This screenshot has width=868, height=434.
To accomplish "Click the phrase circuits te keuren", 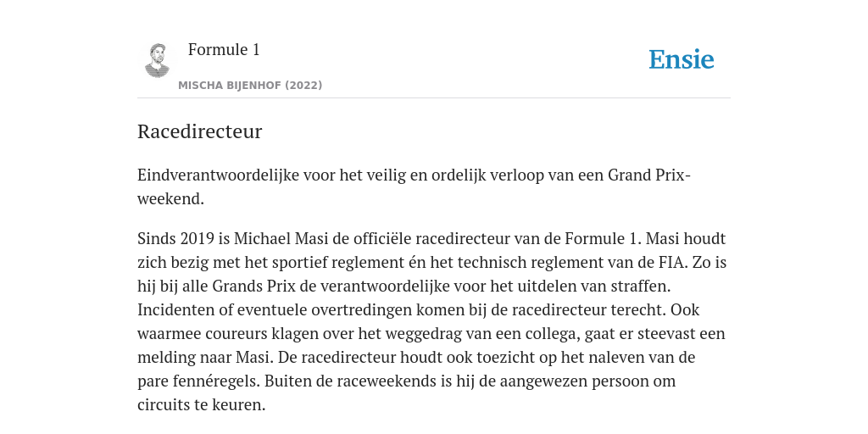I will pyautogui.click(x=201, y=405).
